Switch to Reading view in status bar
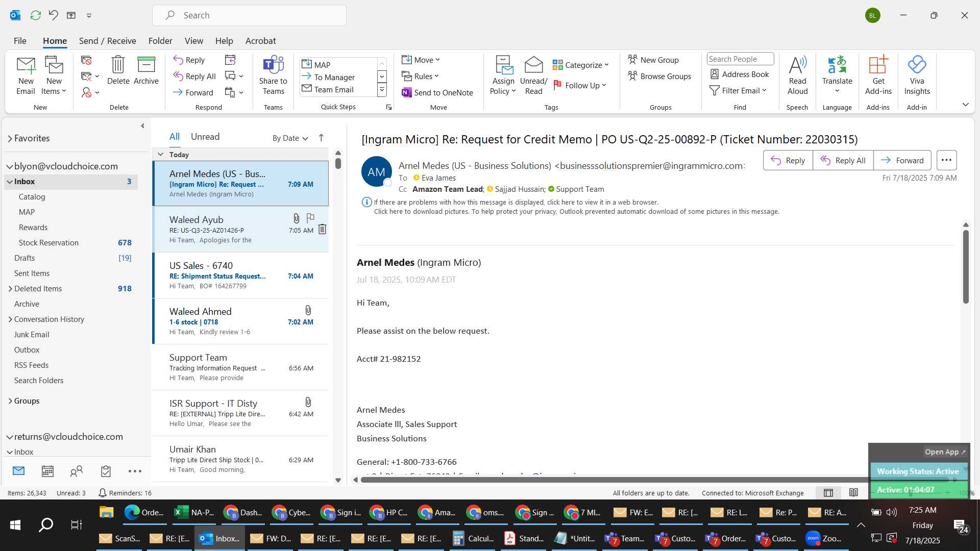 coord(853,493)
